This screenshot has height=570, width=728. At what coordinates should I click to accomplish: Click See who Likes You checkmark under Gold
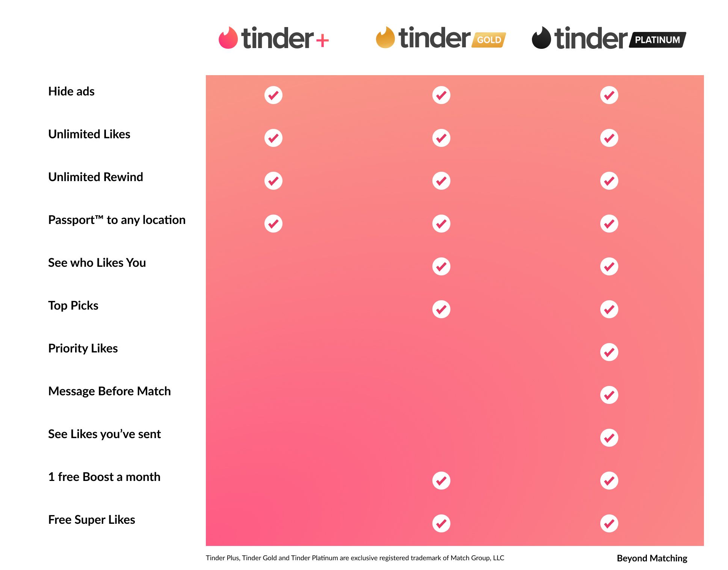[441, 266]
